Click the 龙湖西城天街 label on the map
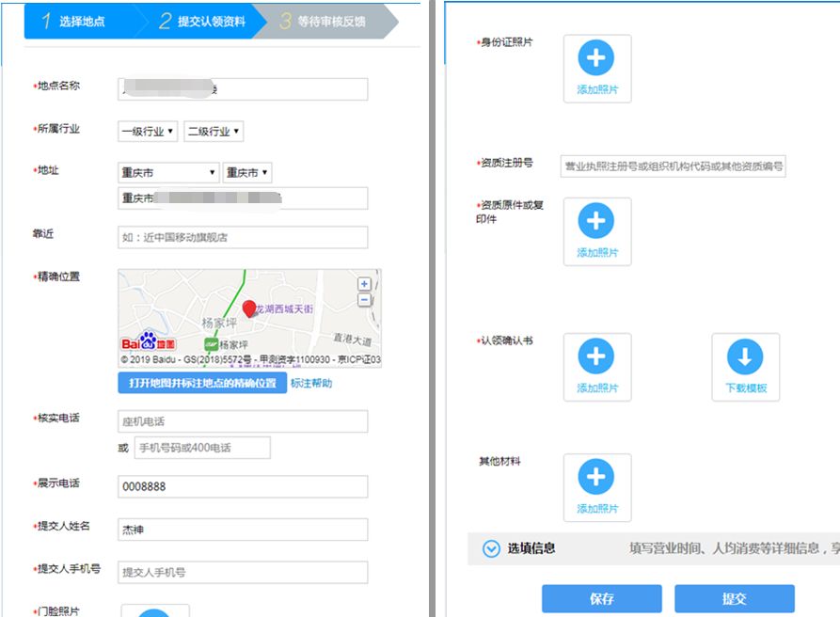The image size is (840, 617). click(284, 309)
